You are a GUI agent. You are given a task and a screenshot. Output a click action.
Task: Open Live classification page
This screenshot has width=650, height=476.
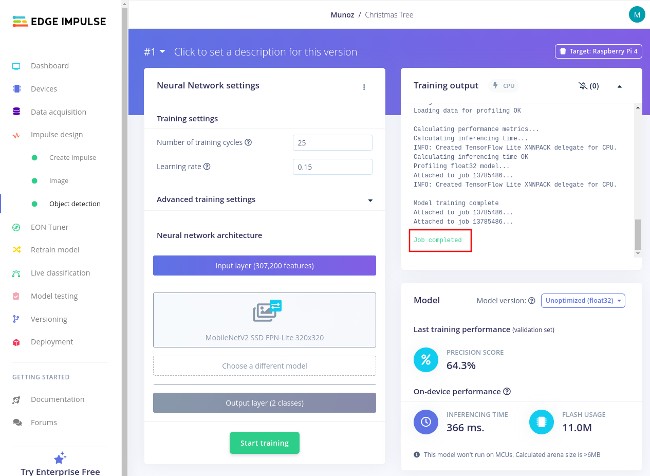(x=64, y=273)
